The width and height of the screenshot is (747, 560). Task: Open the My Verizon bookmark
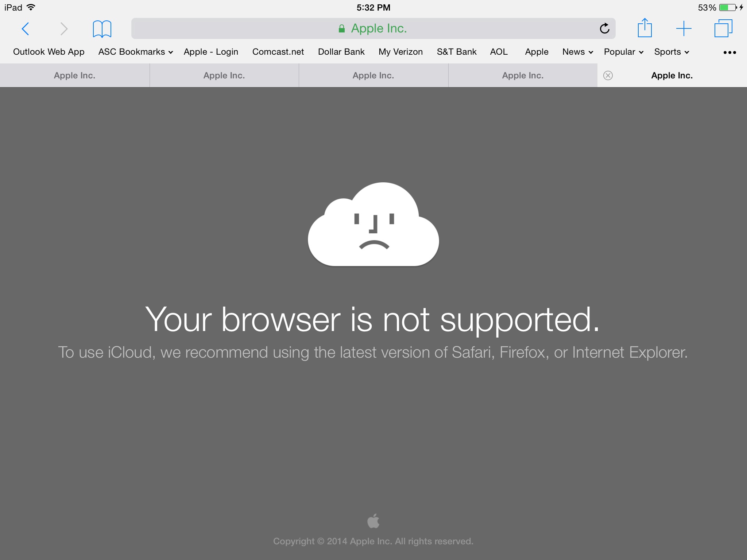pyautogui.click(x=400, y=52)
